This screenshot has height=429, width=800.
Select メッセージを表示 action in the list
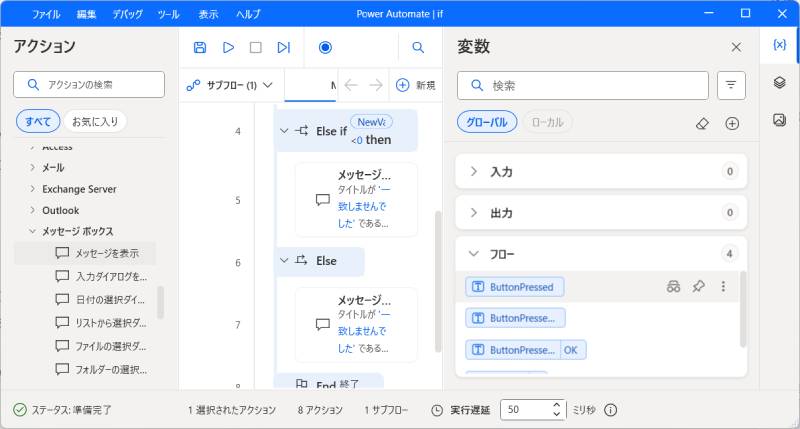(x=107, y=253)
